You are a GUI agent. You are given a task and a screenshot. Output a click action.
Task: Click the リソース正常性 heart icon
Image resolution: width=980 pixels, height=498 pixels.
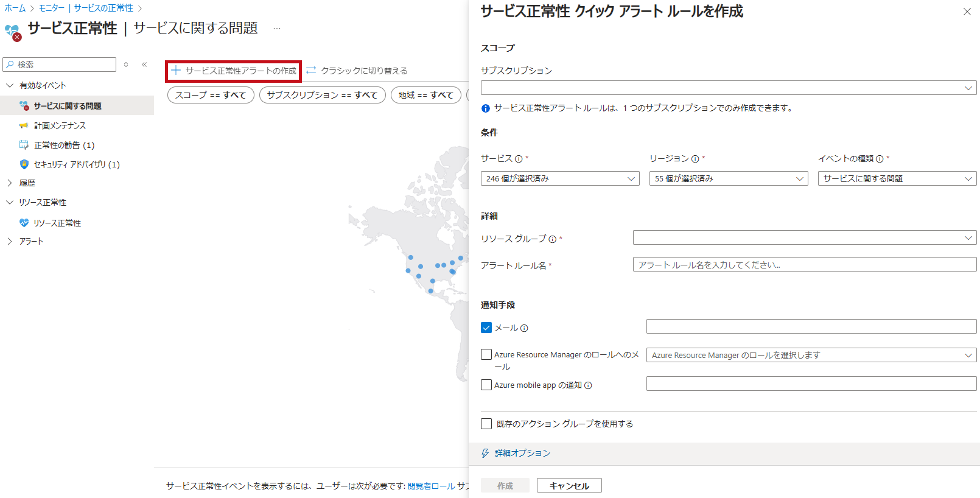(24, 223)
